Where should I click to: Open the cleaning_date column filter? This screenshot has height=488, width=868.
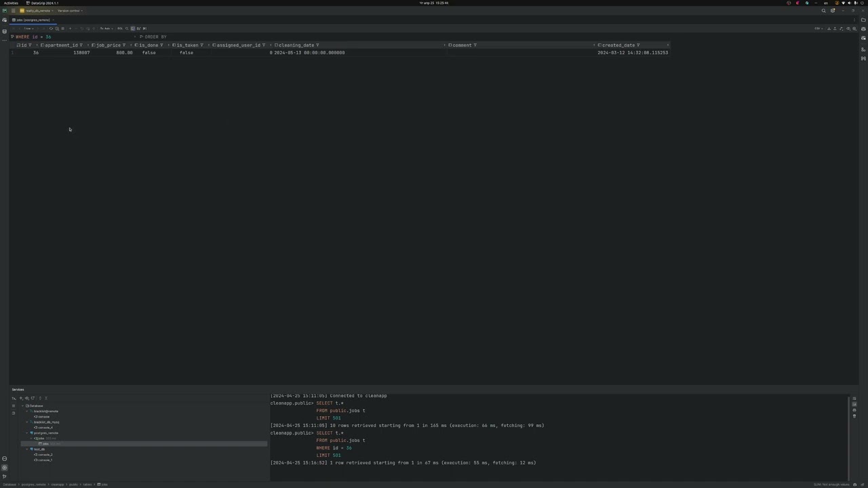point(317,45)
